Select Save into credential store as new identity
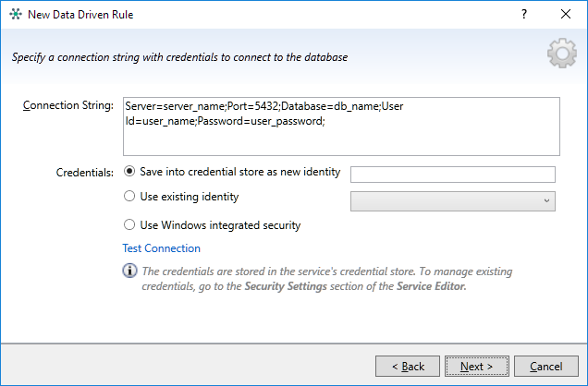Screen dimensions: 588x386 129,172
